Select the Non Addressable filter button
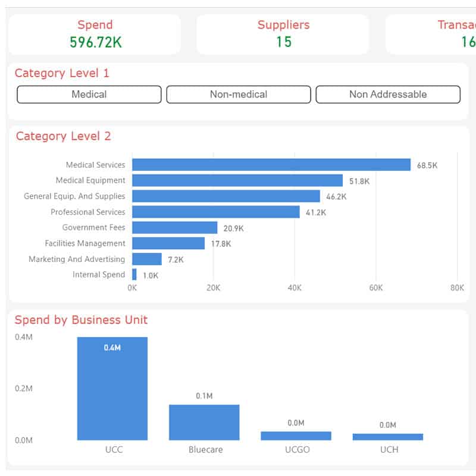This screenshot has width=476, height=476. (387, 95)
